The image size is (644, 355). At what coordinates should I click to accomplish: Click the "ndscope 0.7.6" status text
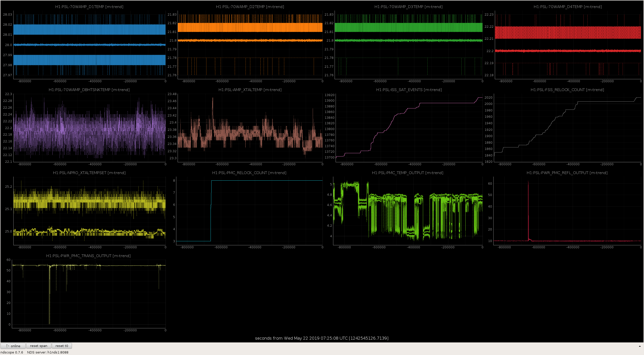(12, 352)
